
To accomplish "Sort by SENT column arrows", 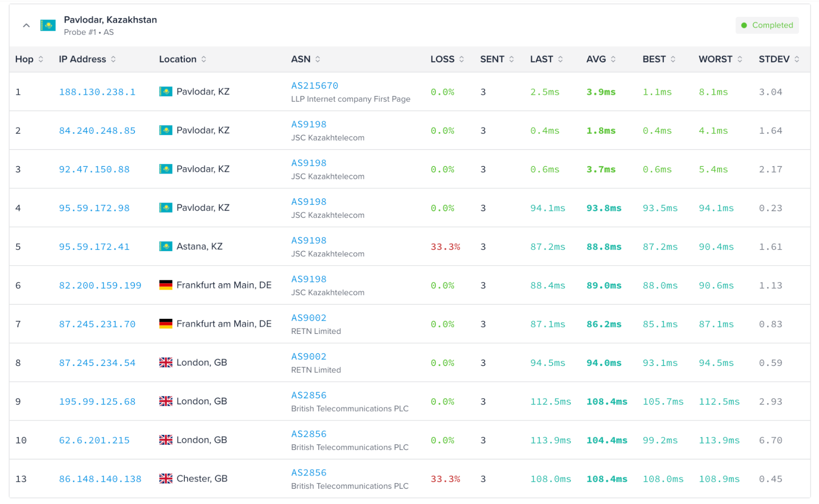I will coord(511,59).
